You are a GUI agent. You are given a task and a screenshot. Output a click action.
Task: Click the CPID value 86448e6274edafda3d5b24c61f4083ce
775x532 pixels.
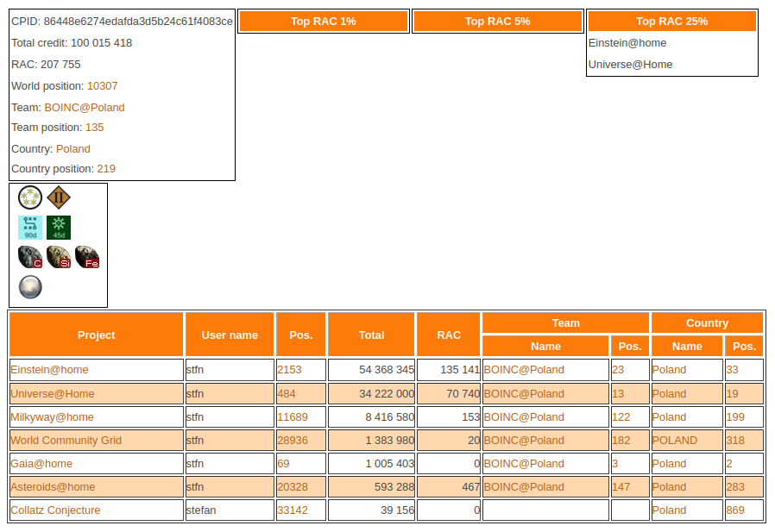click(x=138, y=22)
